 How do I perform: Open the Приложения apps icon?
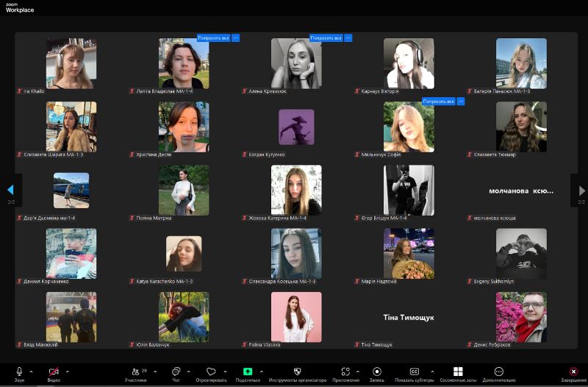point(345,372)
